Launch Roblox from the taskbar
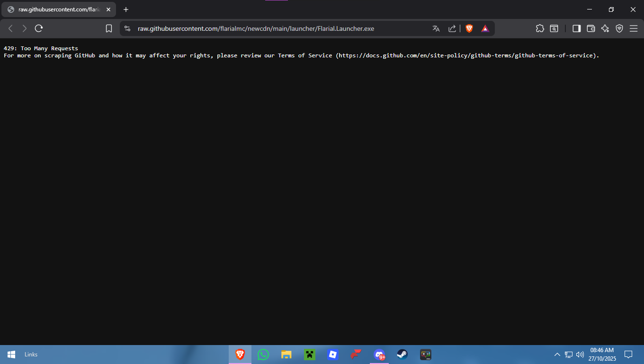This screenshot has width=644, height=364. (x=333, y=355)
